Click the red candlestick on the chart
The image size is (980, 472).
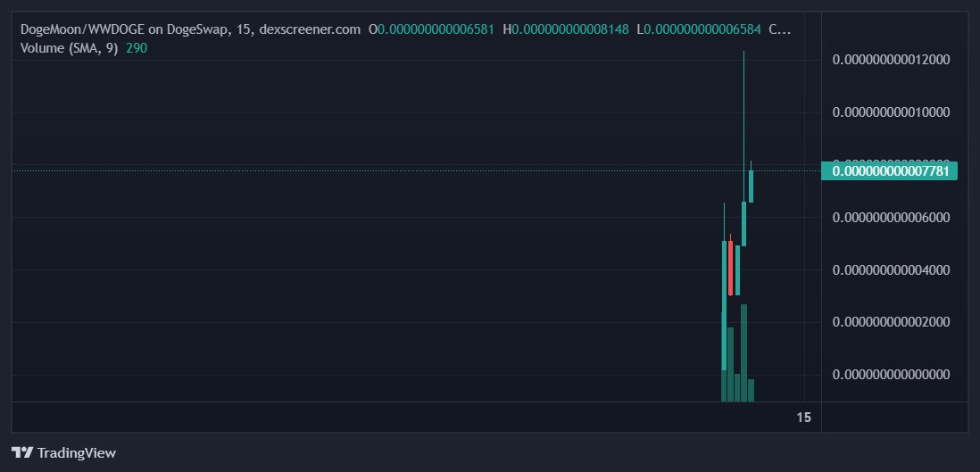pos(730,268)
